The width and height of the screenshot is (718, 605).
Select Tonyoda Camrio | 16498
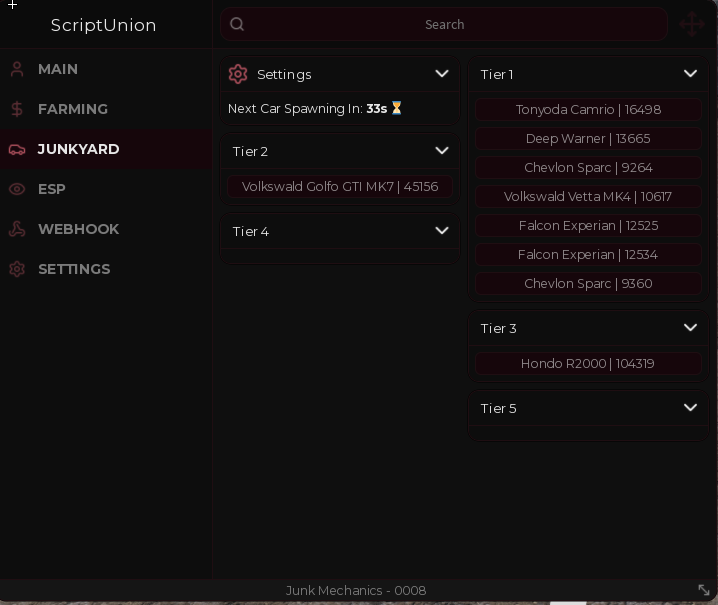point(588,109)
